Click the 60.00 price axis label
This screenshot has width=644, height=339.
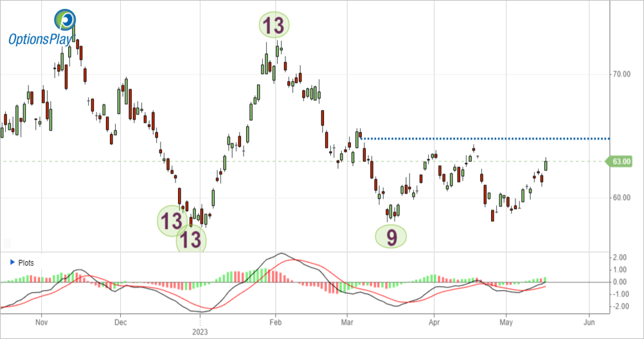622,197
